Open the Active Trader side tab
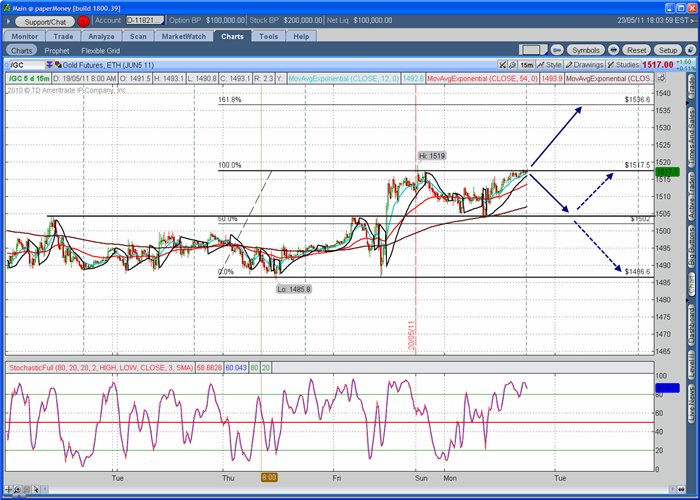Image resolution: width=700 pixels, height=500 pixels. [691, 196]
